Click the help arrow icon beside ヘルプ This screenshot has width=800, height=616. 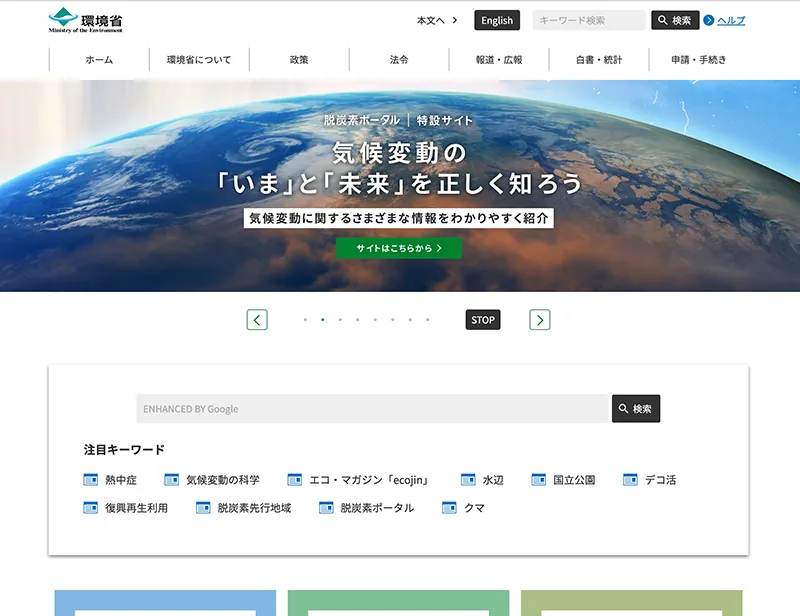(708, 20)
